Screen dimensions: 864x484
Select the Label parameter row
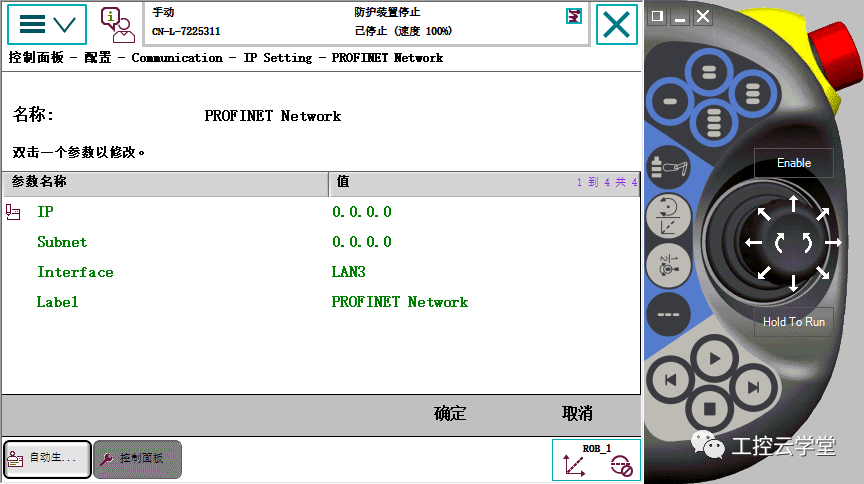pos(57,302)
